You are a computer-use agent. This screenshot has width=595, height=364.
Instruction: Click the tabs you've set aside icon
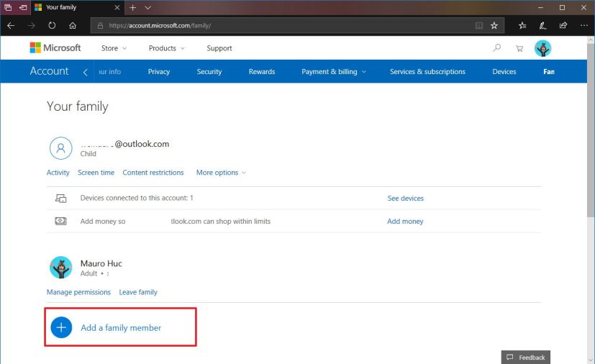8,7
